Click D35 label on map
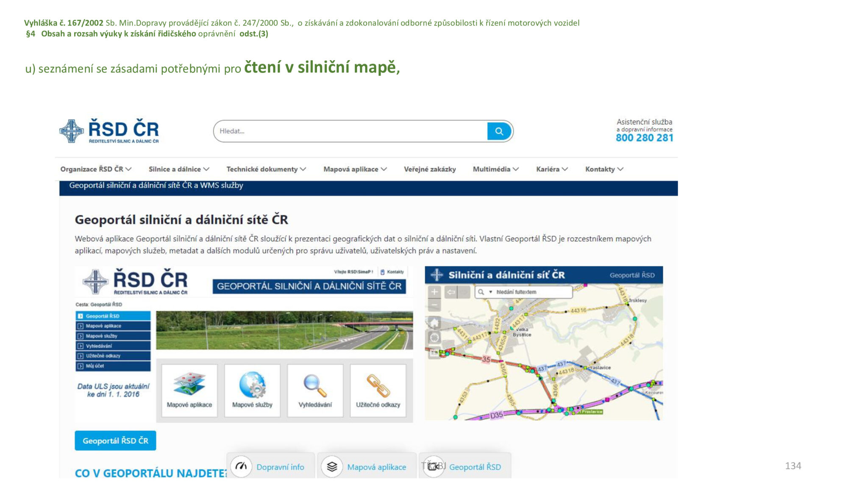The height and width of the screenshot is (488, 868). click(496, 415)
